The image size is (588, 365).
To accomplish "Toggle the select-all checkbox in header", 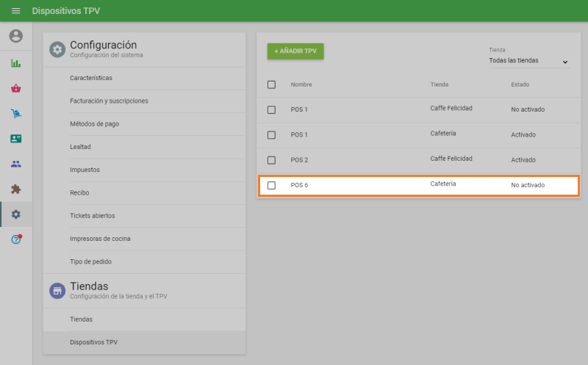I will [271, 84].
